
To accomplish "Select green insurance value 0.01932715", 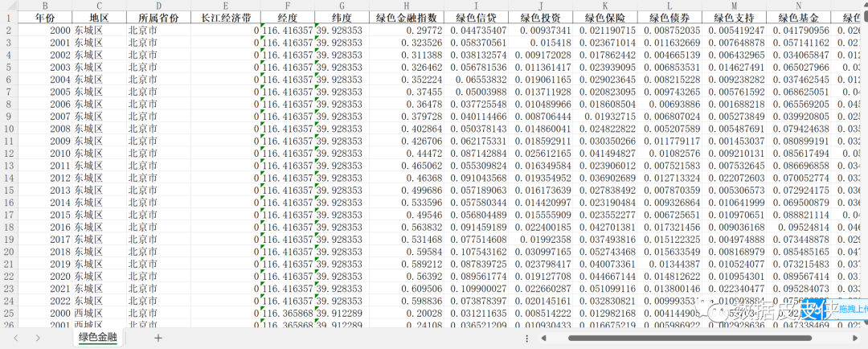I will [x=604, y=116].
